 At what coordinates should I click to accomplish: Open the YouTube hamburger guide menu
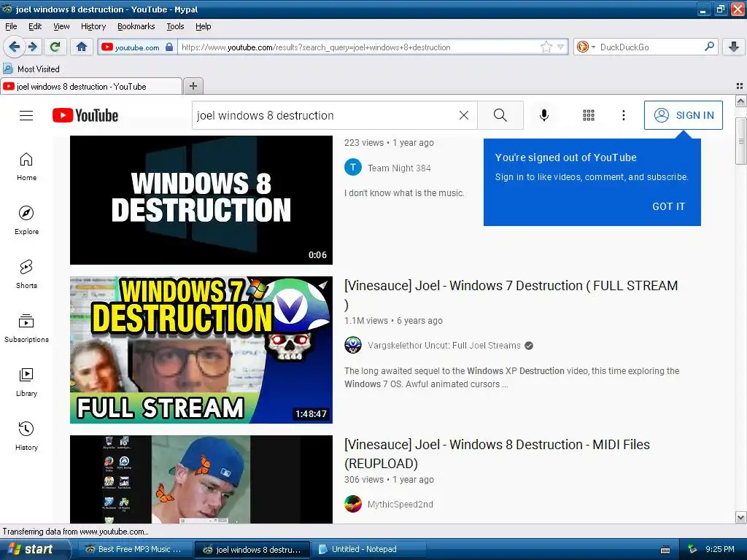[26, 115]
